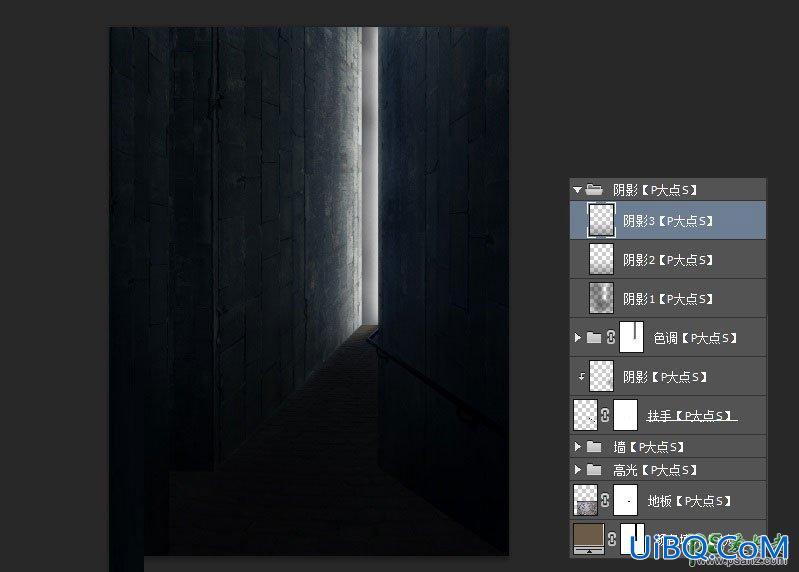Image resolution: width=799 pixels, height=572 pixels.
Task: Select clipped layer name 阴影【P大点S】
Action: 665,377
